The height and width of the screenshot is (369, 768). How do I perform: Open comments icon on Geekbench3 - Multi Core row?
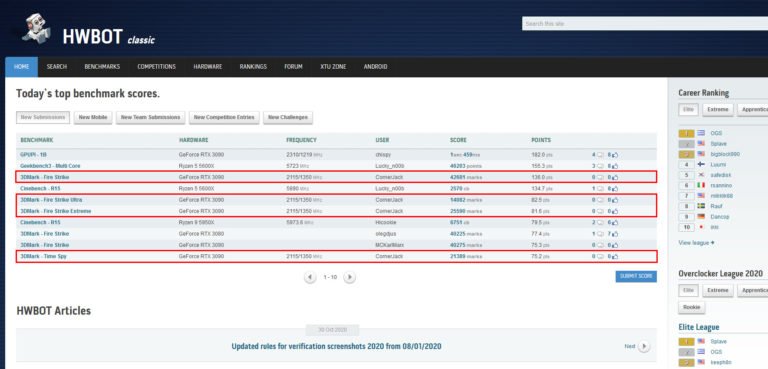tap(600, 166)
